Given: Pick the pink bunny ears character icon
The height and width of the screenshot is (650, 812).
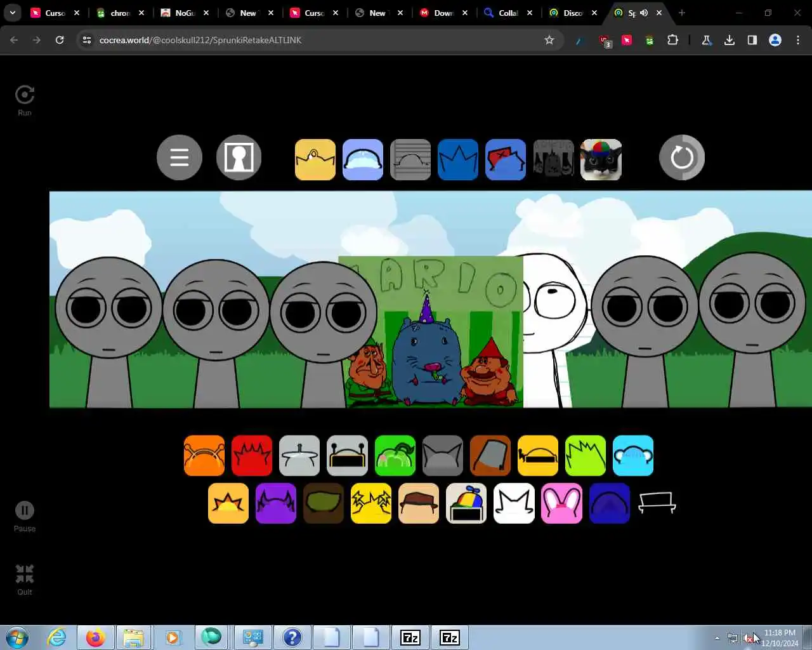Looking at the screenshot, I should pos(562,503).
